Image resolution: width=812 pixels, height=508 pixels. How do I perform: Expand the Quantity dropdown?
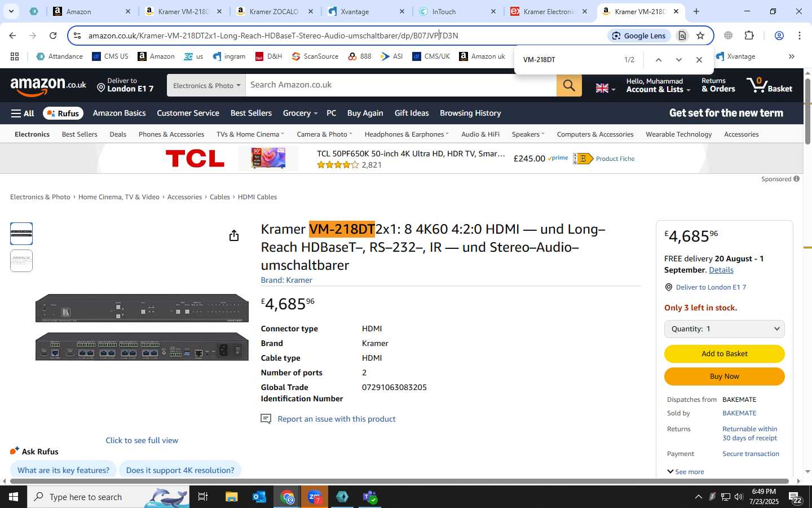point(724,329)
